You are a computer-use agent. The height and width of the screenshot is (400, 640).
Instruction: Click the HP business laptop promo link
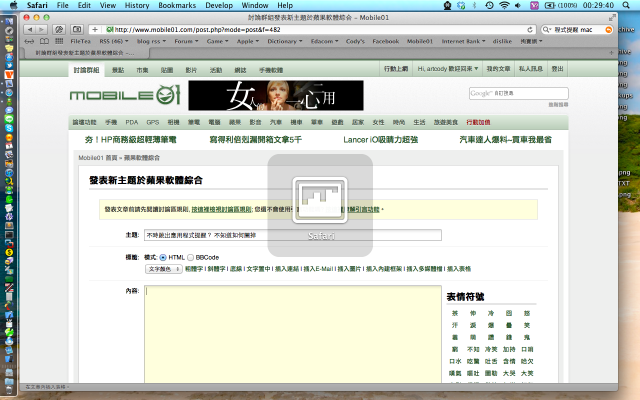(131, 140)
